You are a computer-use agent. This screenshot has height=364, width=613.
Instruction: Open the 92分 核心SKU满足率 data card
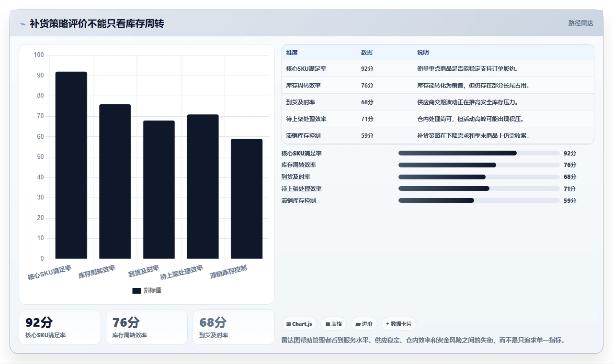tap(60, 327)
